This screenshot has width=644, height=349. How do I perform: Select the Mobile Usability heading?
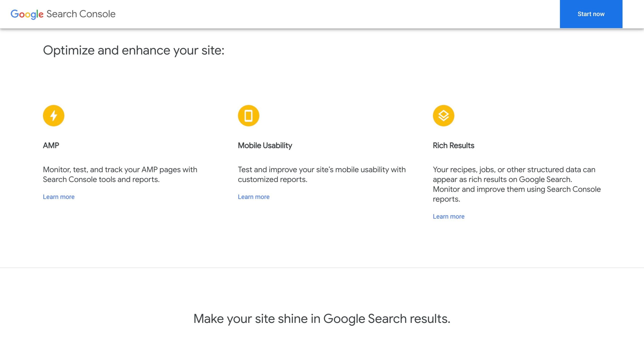point(265,145)
